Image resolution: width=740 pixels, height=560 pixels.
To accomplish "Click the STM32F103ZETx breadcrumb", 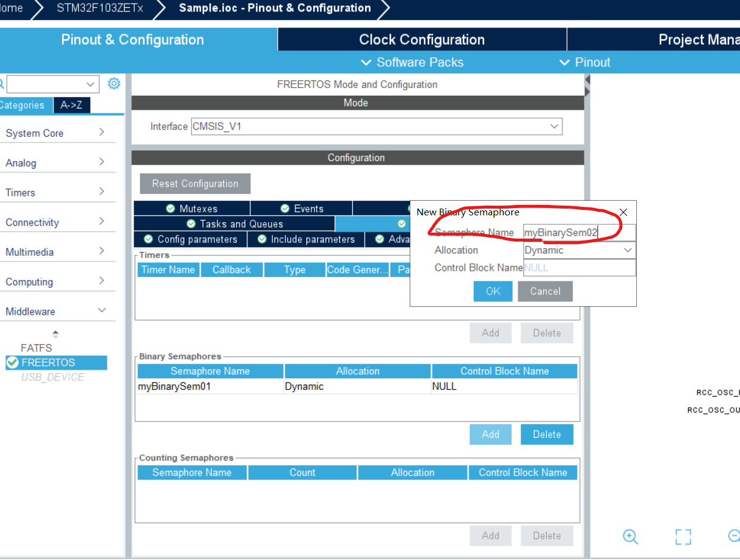I will coord(99,8).
